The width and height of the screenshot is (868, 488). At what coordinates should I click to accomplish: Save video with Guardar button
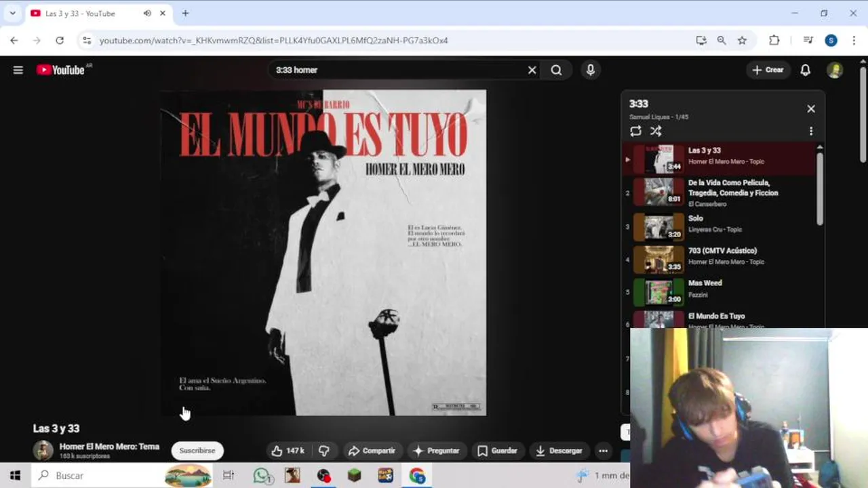point(497,451)
